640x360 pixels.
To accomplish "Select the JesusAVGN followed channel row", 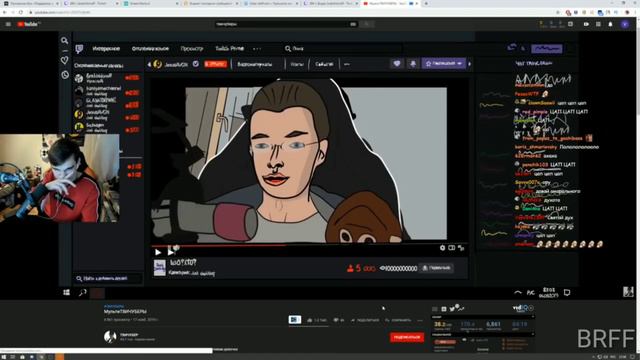I will pos(108,115).
